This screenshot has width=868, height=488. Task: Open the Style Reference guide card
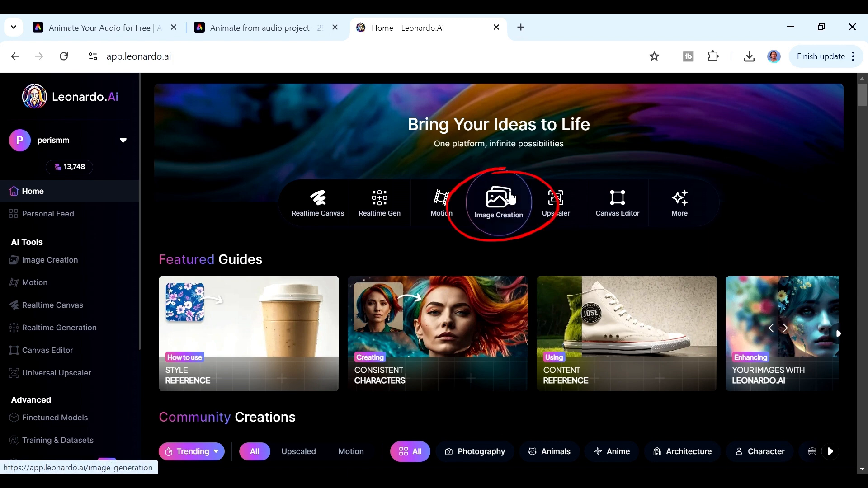click(x=249, y=333)
